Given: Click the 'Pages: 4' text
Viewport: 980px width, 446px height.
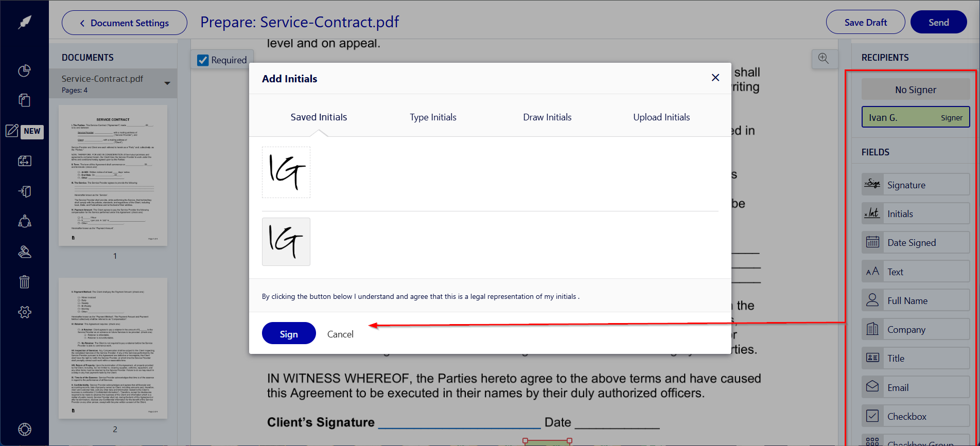Looking at the screenshot, I should 75,90.
